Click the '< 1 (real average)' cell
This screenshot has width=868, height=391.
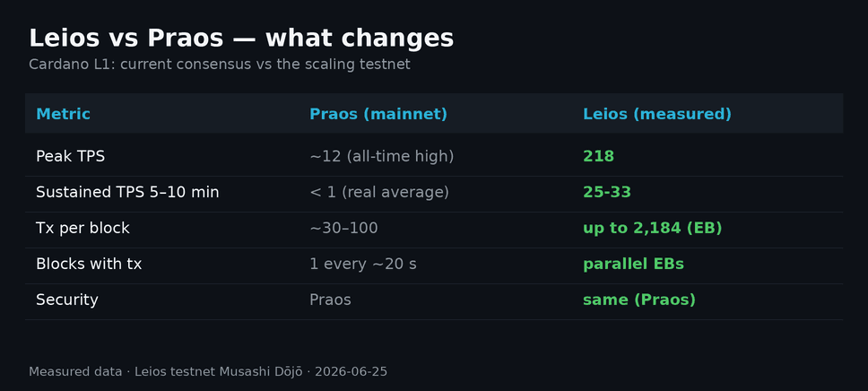[379, 192]
